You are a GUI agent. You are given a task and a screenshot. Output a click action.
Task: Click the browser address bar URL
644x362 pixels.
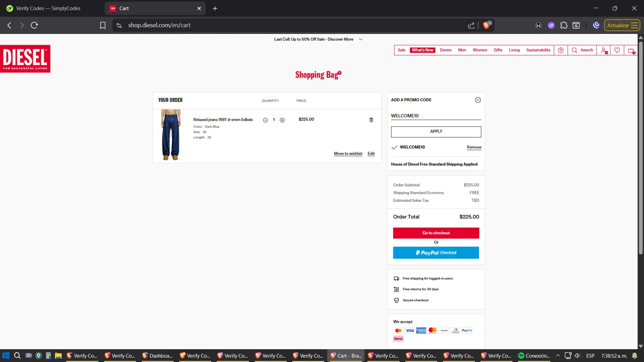(x=159, y=25)
